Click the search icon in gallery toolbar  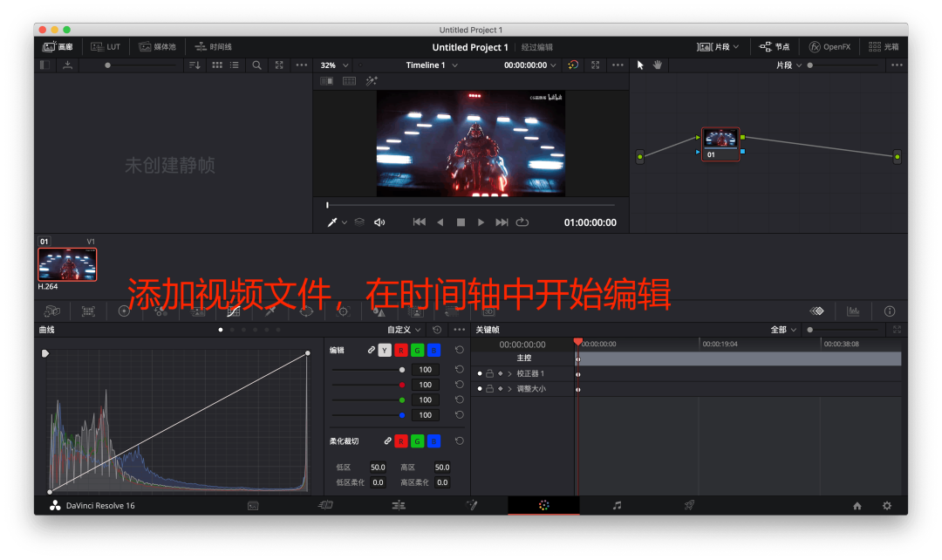[256, 65]
